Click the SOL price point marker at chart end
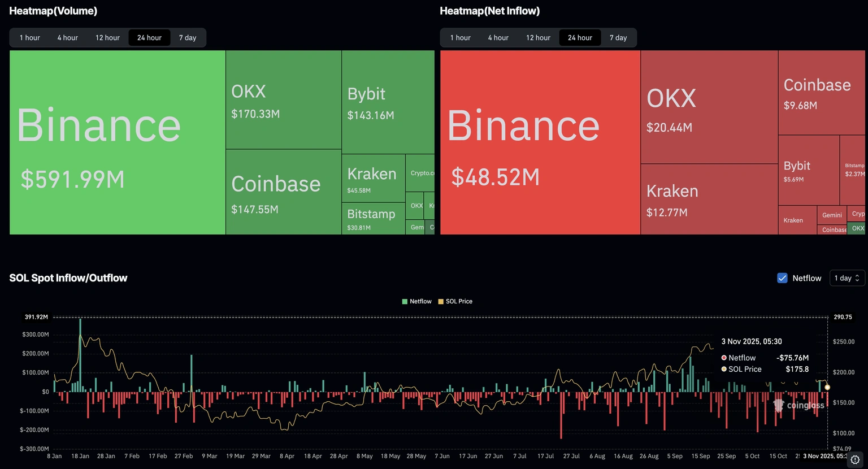 (827, 387)
